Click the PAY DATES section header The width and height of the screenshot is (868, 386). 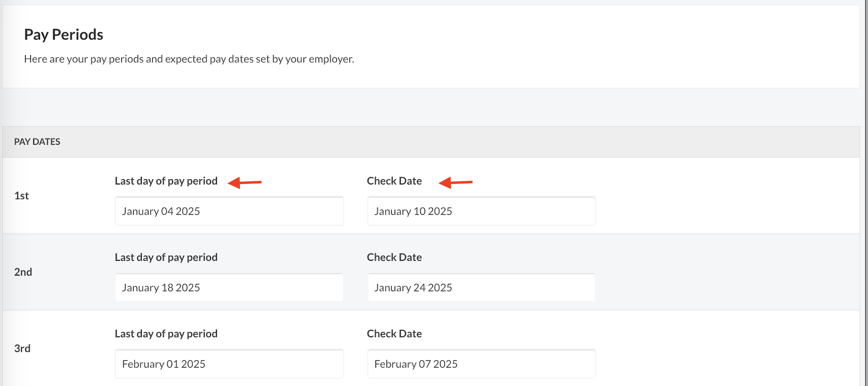pos(37,142)
